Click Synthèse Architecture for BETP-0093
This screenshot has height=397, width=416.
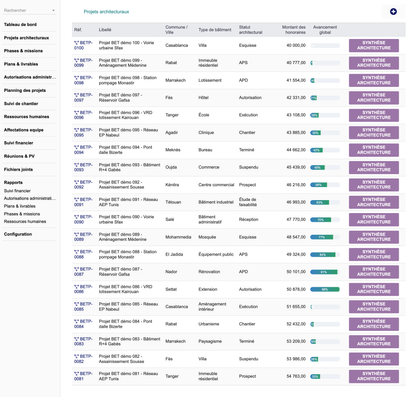(x=374, y=167)
